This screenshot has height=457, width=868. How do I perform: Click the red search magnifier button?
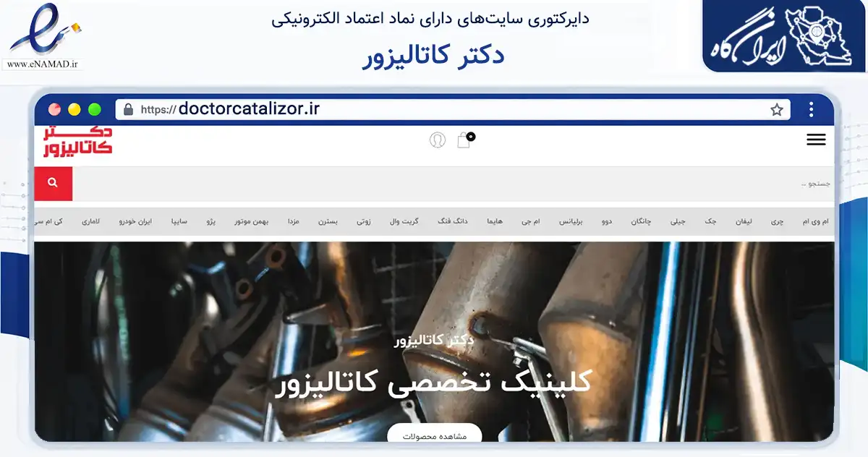coord(53,184)
